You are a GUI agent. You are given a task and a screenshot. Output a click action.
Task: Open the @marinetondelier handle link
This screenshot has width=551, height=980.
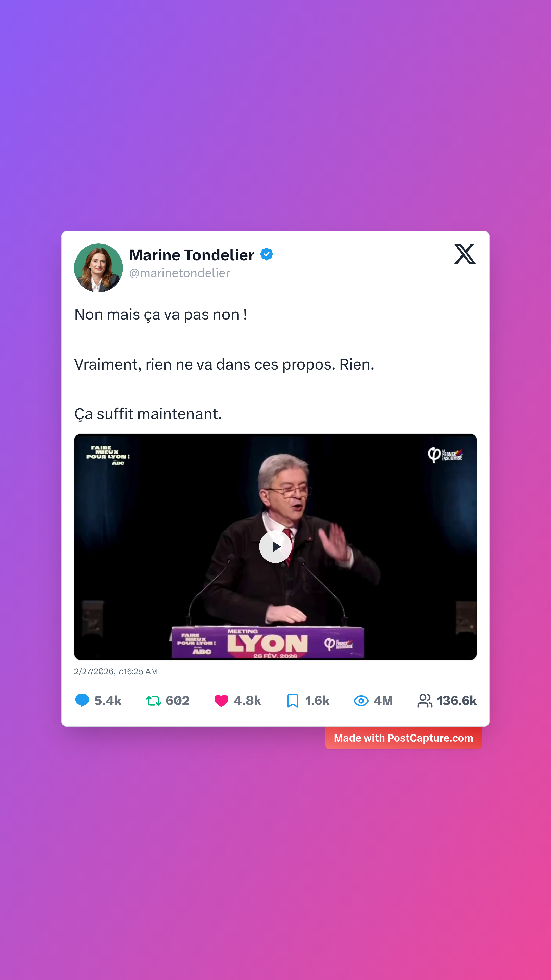pyautogui.click(x=180, y=273)
